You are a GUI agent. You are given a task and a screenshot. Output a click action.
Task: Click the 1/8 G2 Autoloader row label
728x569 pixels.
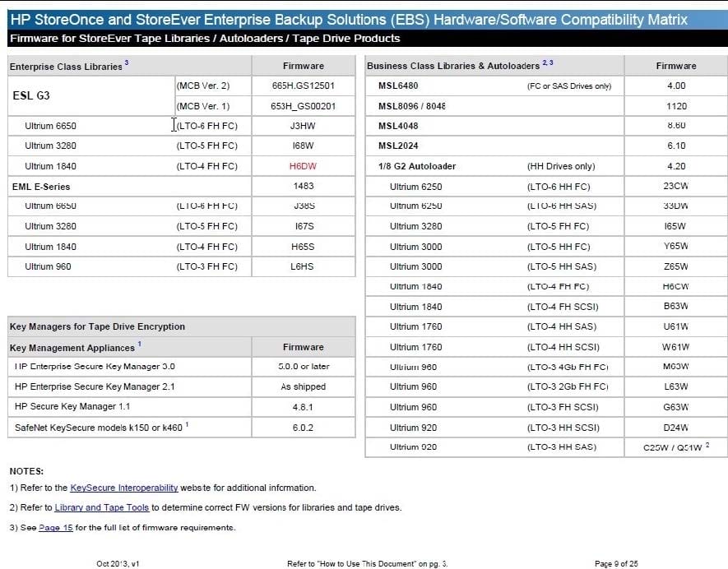pyautogui.click(x=417, y=166)
